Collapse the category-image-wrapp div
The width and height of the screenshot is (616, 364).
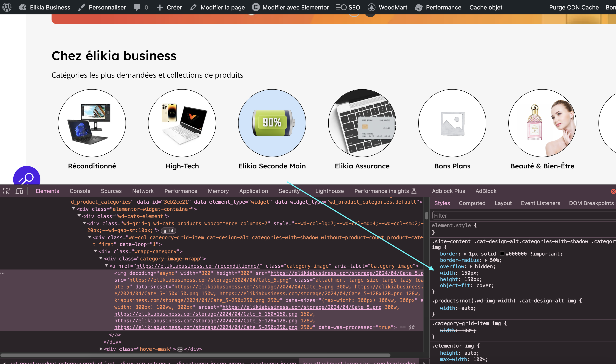[x=101, y=258]
